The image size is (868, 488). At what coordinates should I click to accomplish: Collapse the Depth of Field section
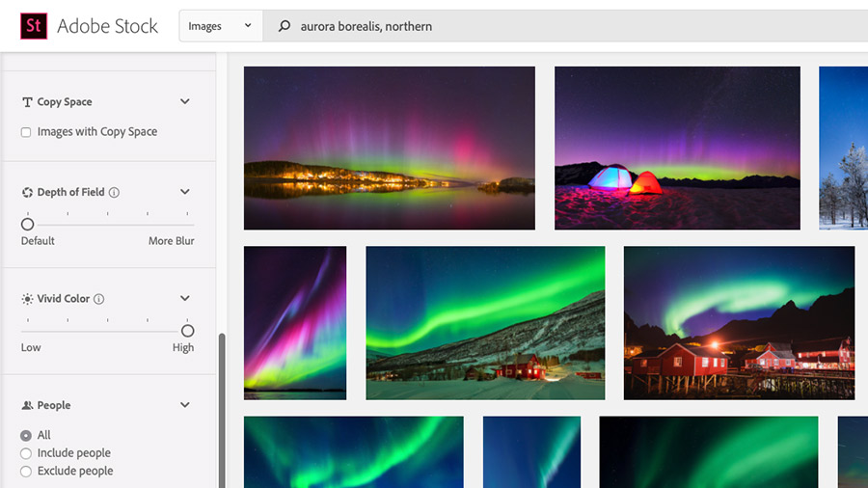coord(185,192)
